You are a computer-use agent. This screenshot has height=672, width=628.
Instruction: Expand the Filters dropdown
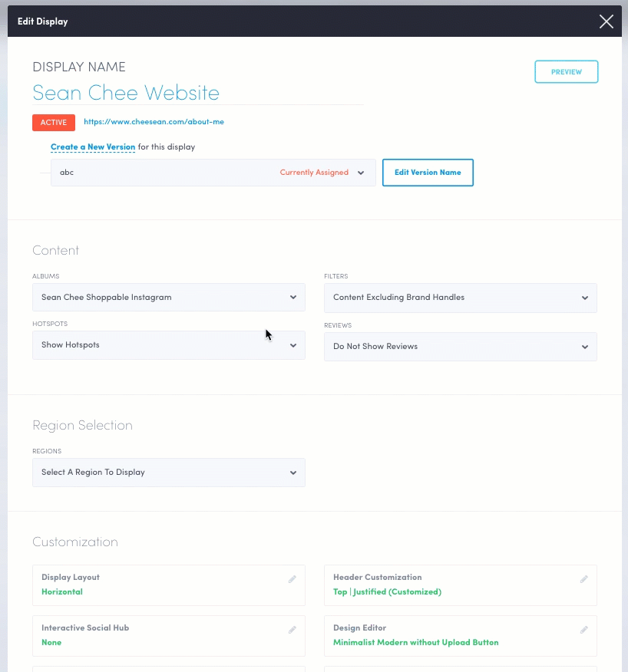point(461,298)
